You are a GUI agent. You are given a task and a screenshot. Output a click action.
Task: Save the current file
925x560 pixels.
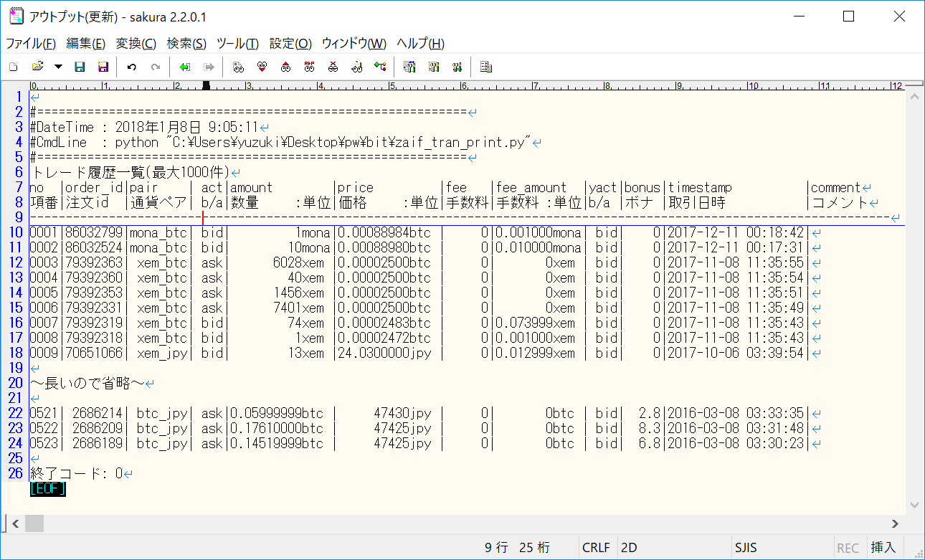(x=79, y=66)
